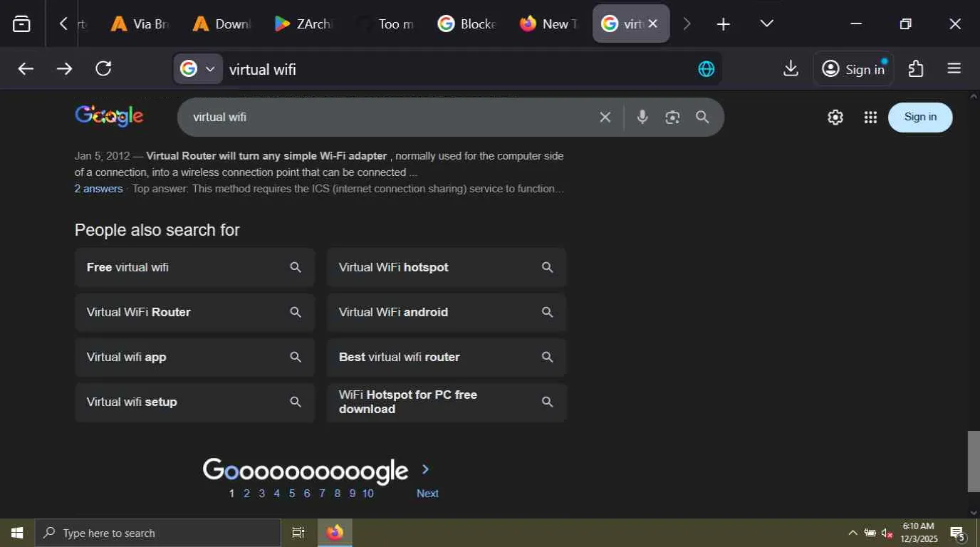The image size is (980, 547).
Task: Go to results page 8
Action: 337,494
